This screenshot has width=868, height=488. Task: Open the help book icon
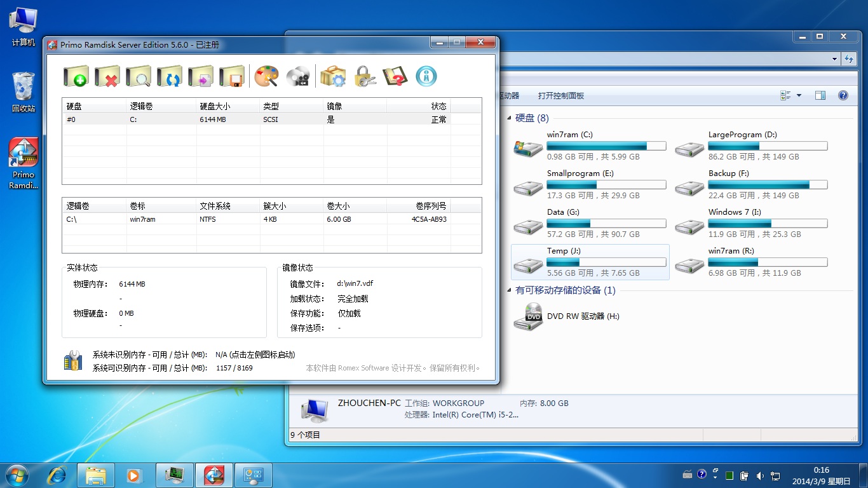pyautogui.click(x=395, y=76)
